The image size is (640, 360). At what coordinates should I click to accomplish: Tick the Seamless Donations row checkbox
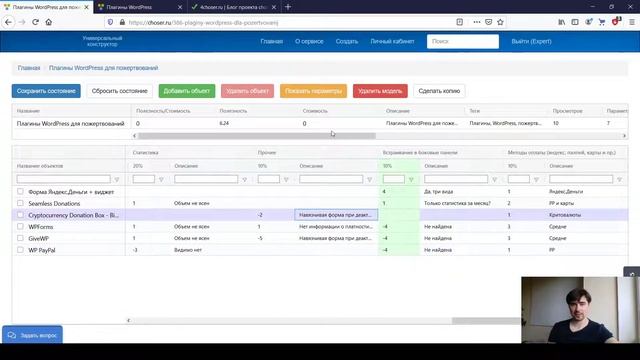(x=20, y=203)
